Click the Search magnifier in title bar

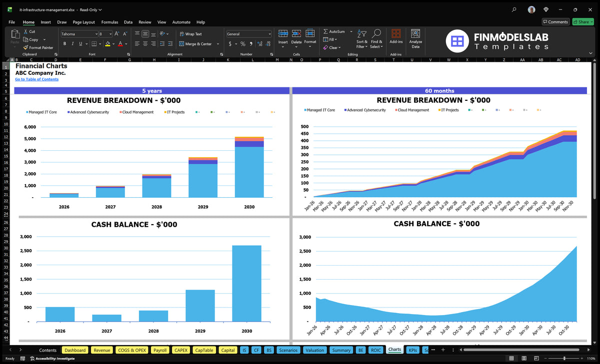(514, 9)
